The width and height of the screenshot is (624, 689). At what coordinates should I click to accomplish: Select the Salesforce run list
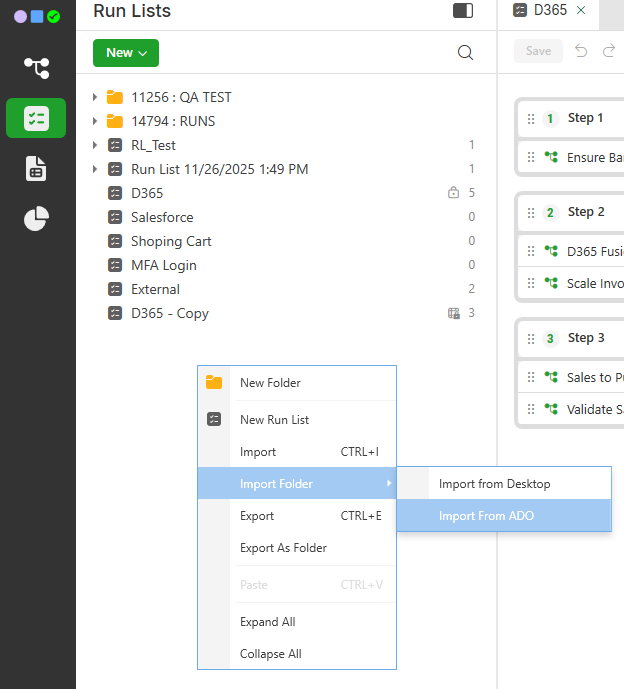(162, 217)
